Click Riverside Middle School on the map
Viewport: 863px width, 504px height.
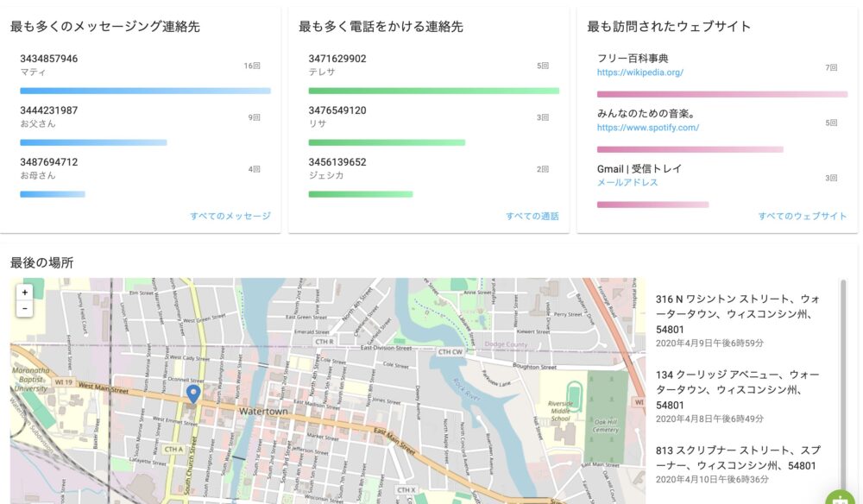[x=560, y=411]
